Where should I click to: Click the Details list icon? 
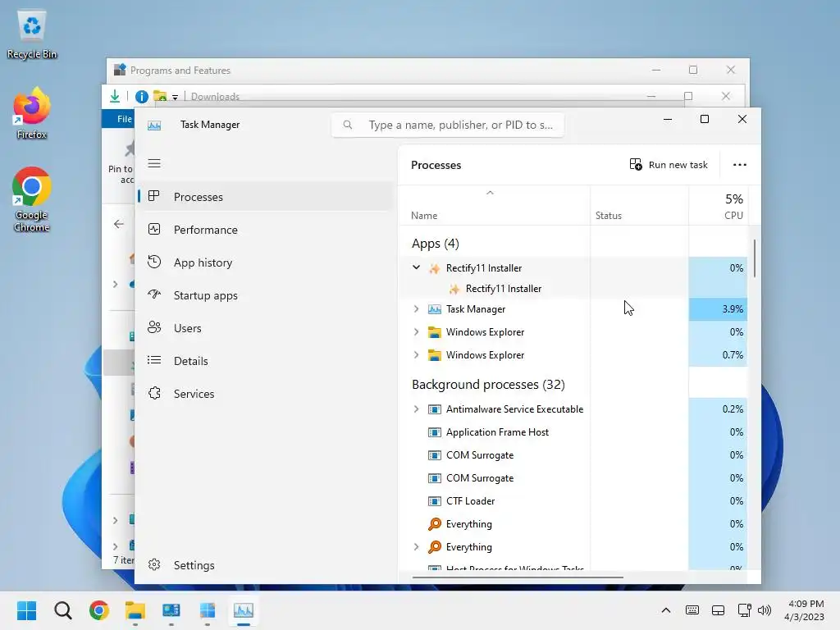click(x=154, y=361)
